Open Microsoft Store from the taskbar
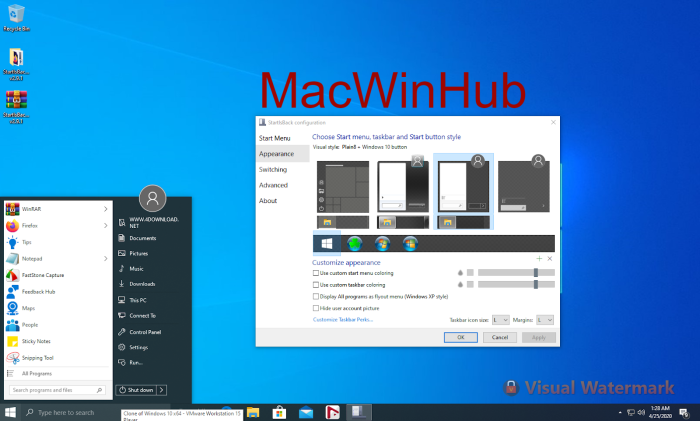Screen dimensions: 700x421 279,412
